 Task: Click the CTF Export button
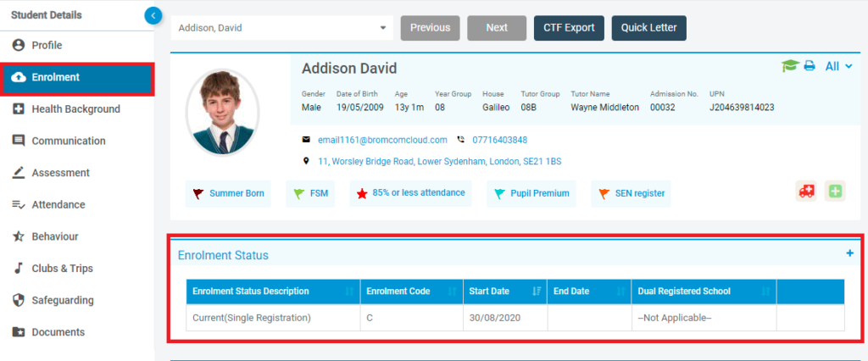(x=569, y=28)
